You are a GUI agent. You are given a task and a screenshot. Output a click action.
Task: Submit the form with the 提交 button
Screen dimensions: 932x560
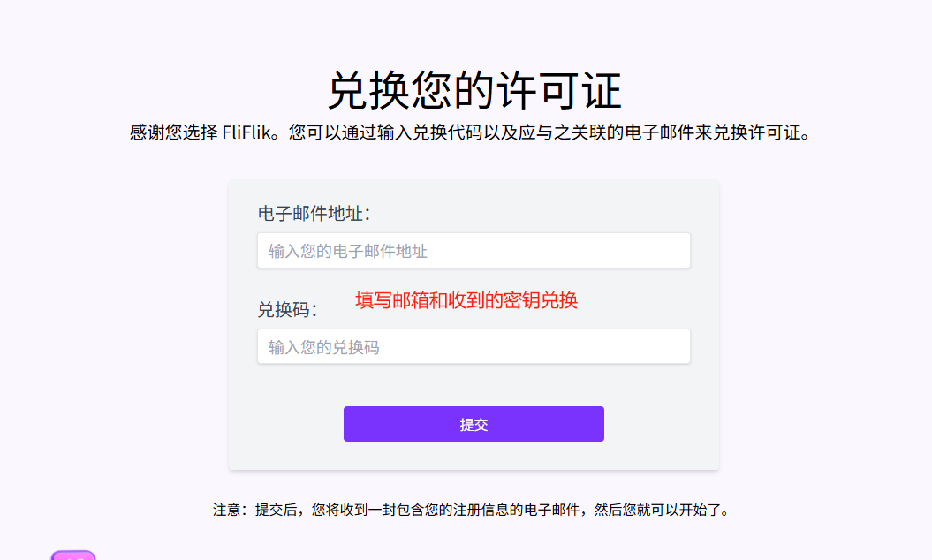point(474,424)
